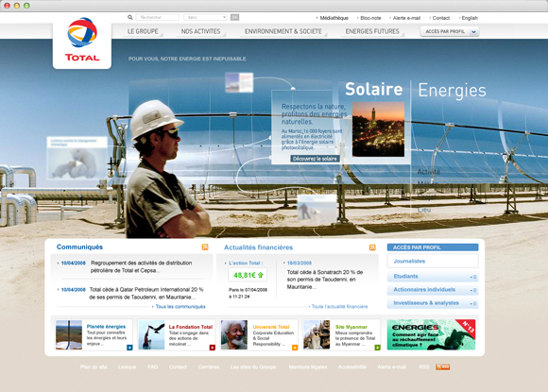This screenshot has width=548, height=392.
Task: Click the portrait photo on Université Total card
Action: pyautogui.click(x=233, y=334)
